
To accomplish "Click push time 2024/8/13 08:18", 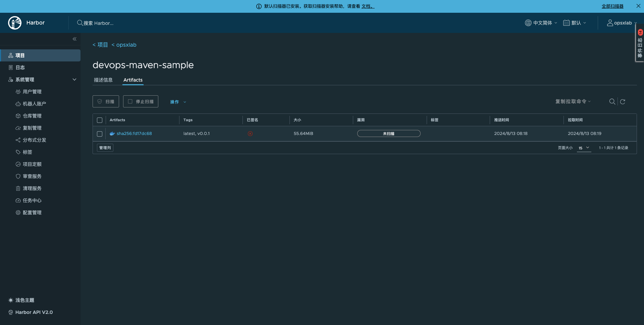I will tap(511, 133).
